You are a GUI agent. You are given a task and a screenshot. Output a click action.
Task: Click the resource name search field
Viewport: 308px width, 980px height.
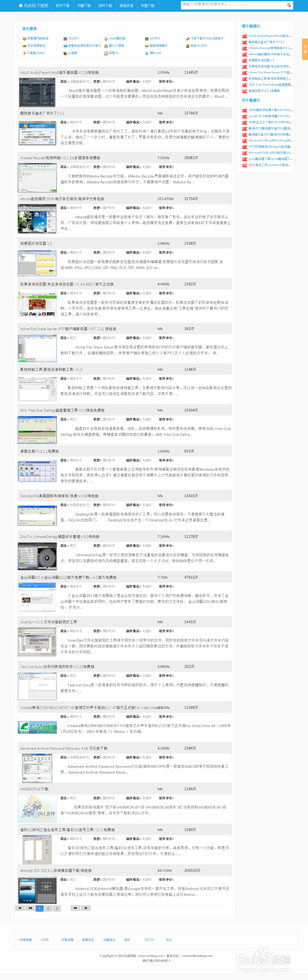[233, 5]
